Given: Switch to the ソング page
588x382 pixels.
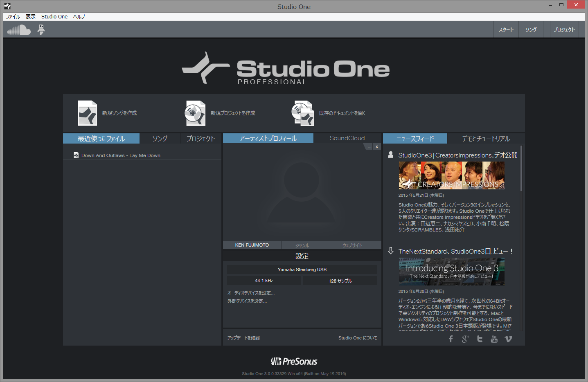Looking at the screenshot, I should [531, 30].
